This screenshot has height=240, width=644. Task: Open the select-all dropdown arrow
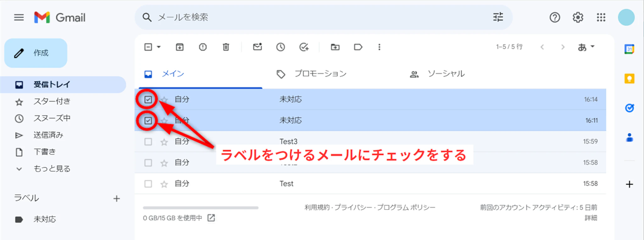tap(159, 47)
